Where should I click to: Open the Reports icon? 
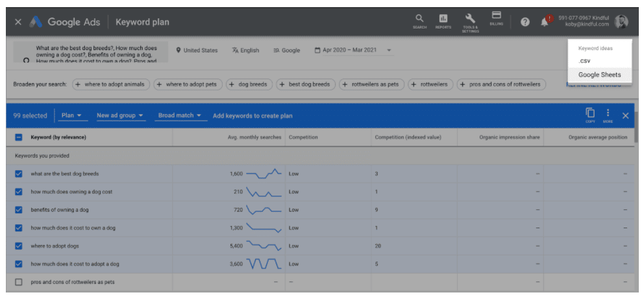point(443,21)
